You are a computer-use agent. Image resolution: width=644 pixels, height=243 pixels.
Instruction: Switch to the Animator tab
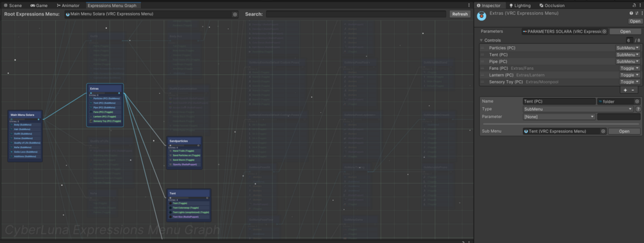68,6
